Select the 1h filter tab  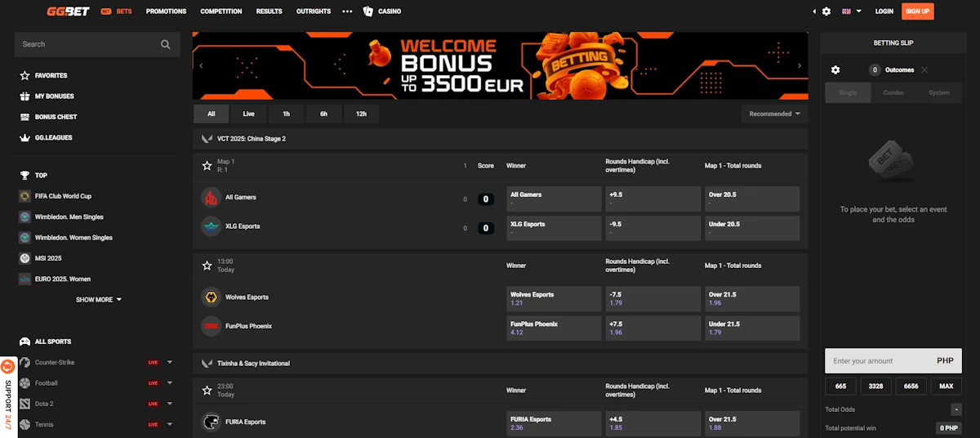(287, 114)
